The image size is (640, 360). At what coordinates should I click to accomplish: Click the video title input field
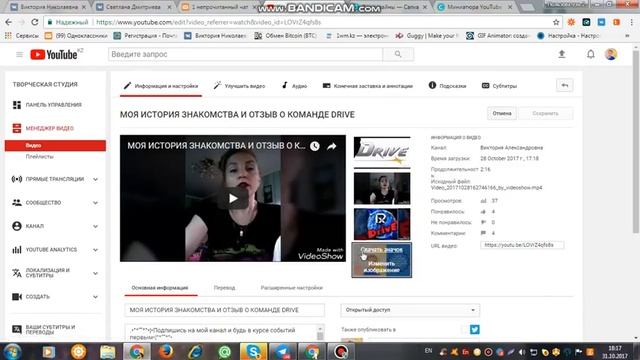click(224, 310)
